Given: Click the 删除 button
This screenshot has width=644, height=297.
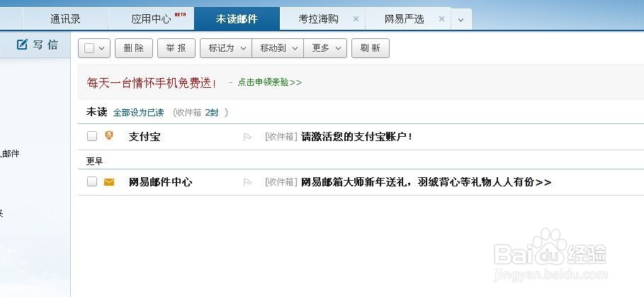Looking at the screenshot, I should tap(134, 48).
